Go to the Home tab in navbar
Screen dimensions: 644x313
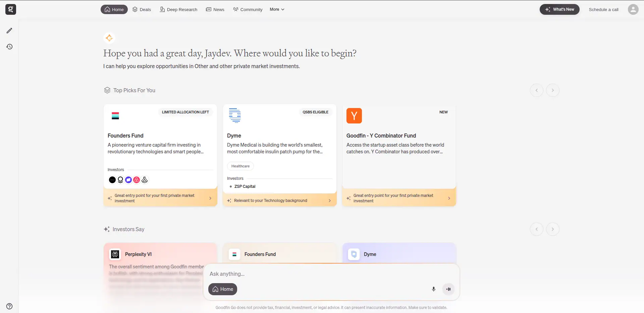click(x=114, y=9)
